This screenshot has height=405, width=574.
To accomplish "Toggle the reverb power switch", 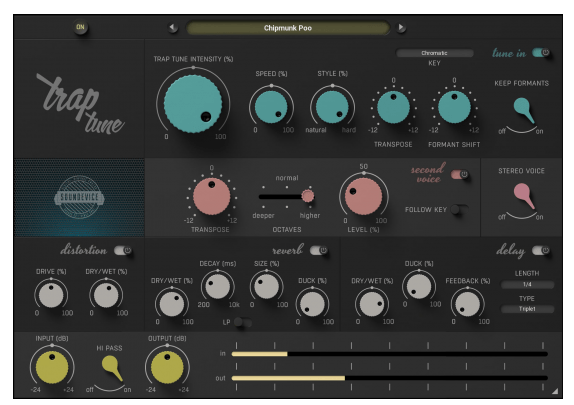I will click(318, 250).
